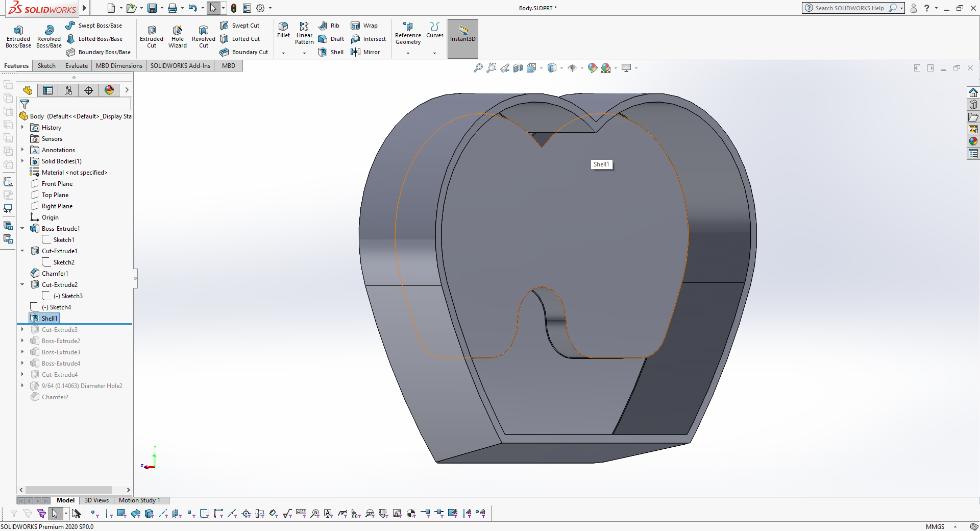This screenshot has width=980, height=531.
Task: Open the DisplayManager tab icon
Action: [109, 90]
